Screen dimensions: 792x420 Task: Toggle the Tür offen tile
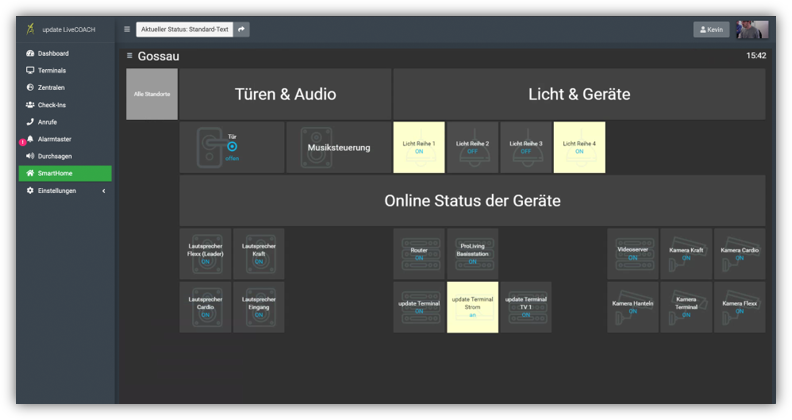232,147
